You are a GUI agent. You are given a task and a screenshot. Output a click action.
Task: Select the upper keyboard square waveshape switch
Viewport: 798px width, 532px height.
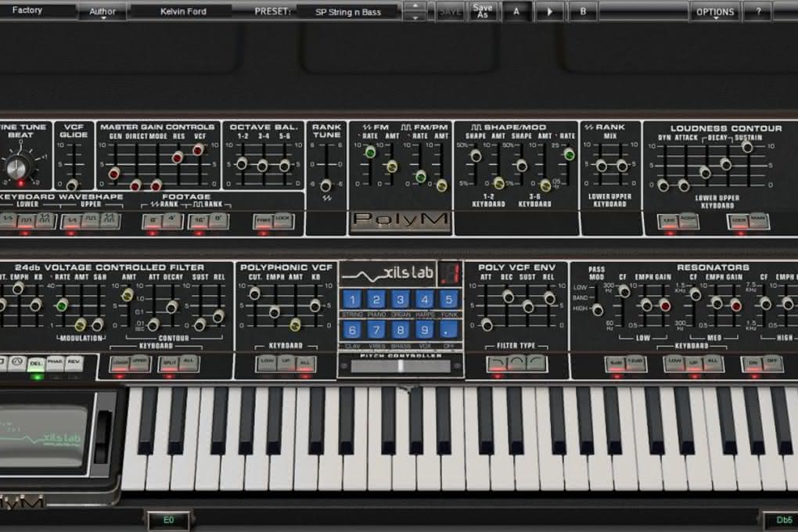pos(91,221)
